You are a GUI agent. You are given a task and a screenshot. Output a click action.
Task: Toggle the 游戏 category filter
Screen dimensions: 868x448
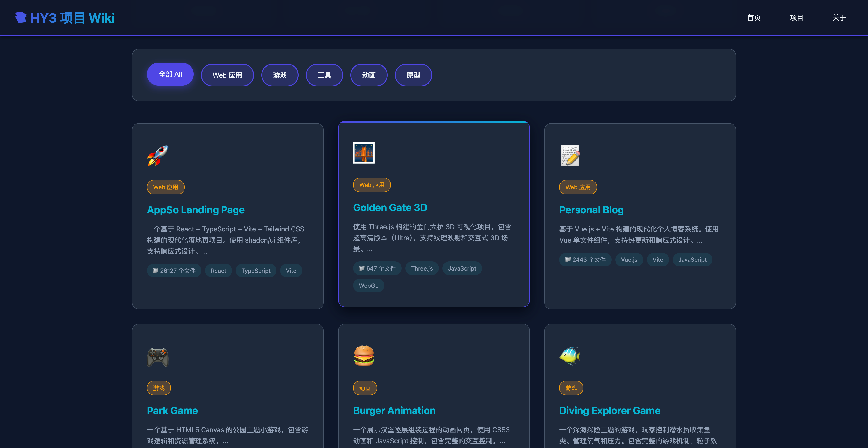[280, 75]
